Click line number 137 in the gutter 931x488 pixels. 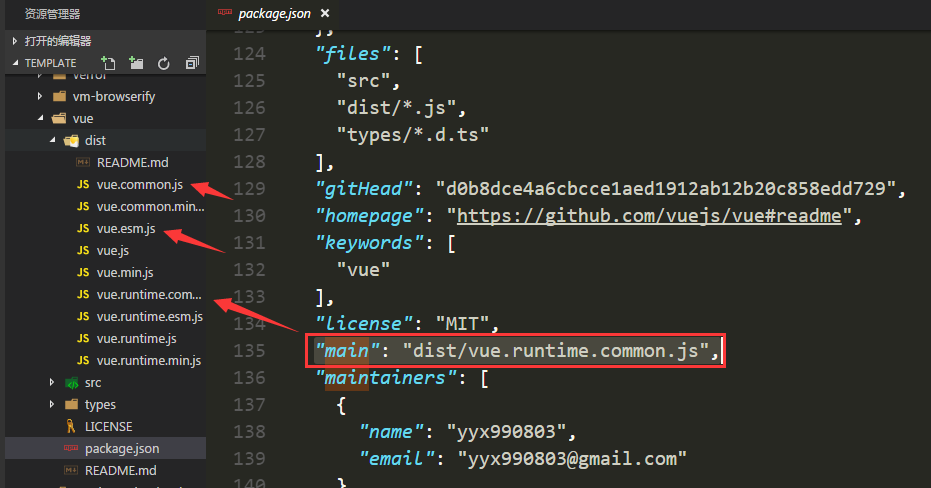[x=249, y=405]
